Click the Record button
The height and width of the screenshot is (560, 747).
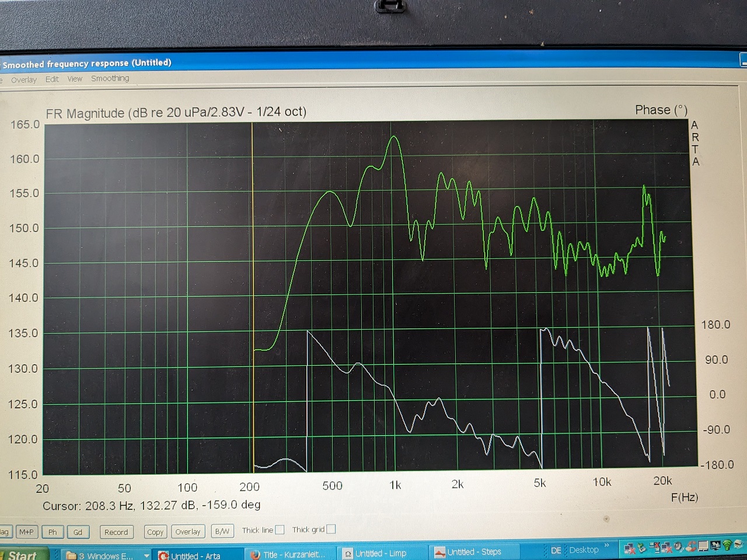116,532
